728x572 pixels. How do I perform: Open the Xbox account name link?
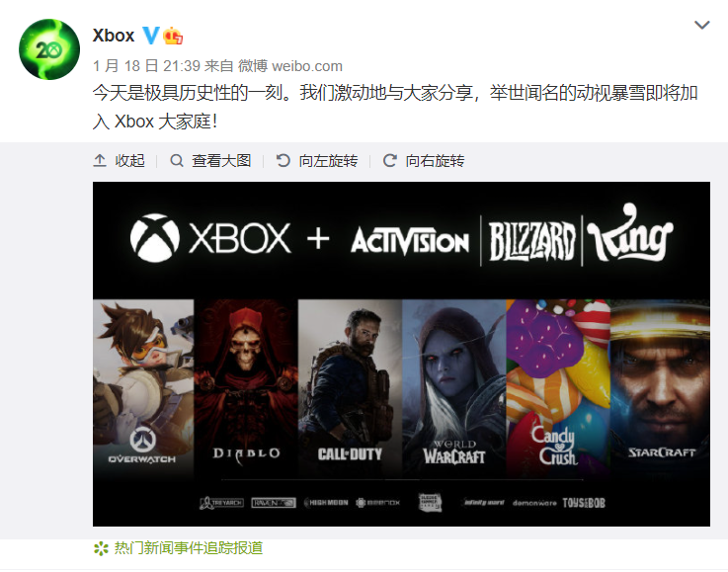pos(114,36)
